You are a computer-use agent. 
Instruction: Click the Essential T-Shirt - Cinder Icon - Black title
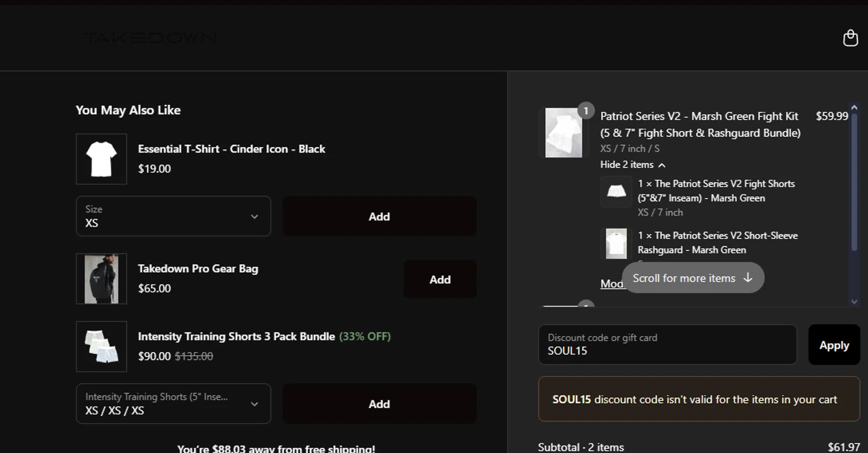231,149
